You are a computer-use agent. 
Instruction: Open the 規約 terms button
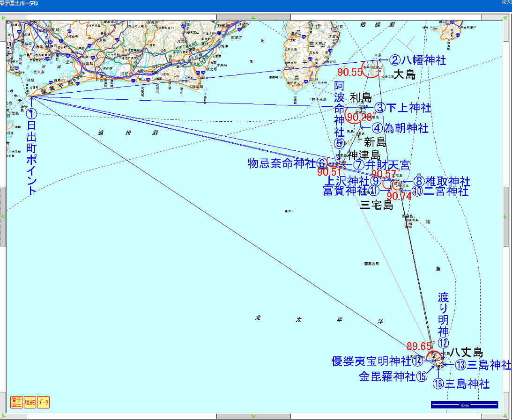click(x=30, y=402)
